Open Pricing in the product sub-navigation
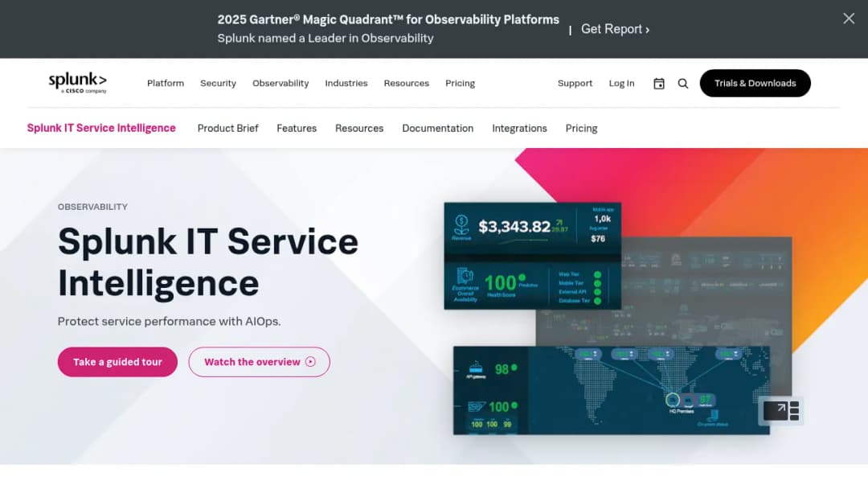The image size is (868, 489). [x=581, y=128]
